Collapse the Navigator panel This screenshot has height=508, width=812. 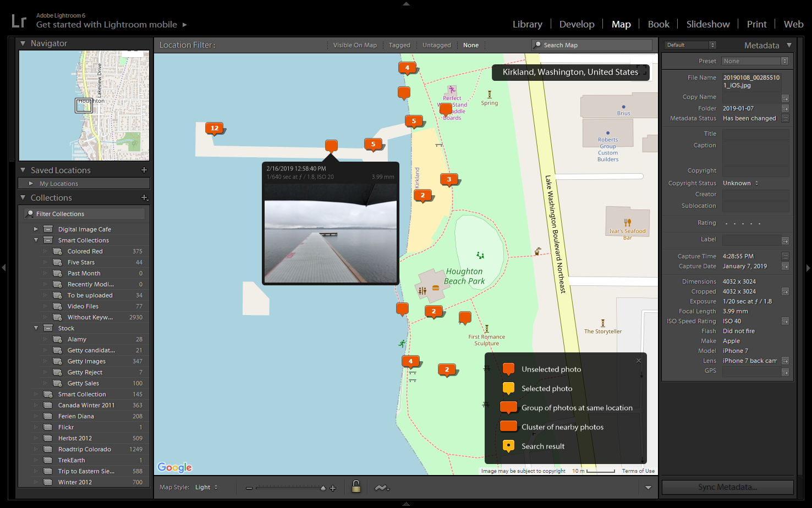pos(23,43)
